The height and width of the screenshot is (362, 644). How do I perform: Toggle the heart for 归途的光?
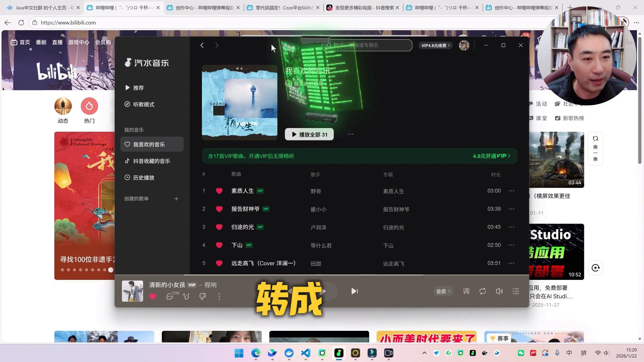click(x=219, y=227)
